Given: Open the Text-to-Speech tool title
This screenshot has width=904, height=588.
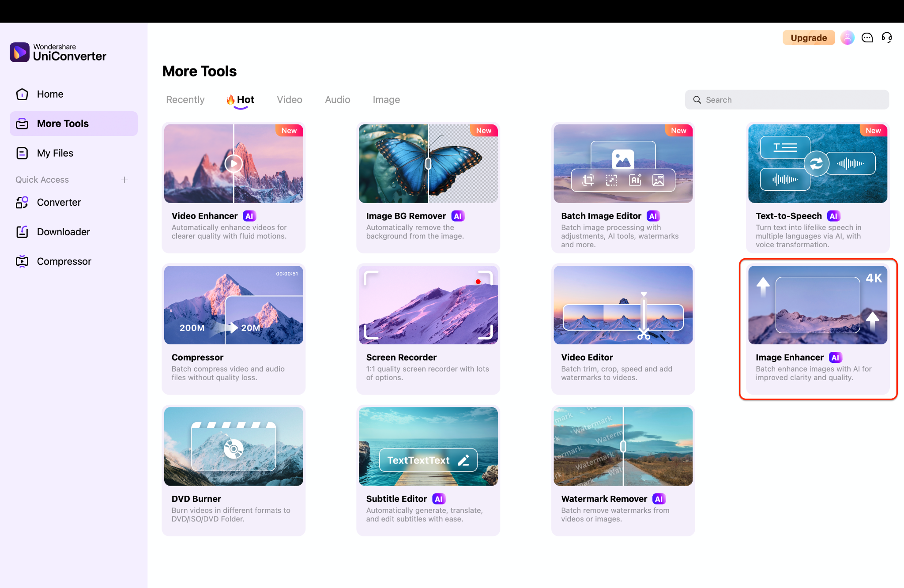Looking at the screenshot, I should pyautogui.click(x=789, y=216).
